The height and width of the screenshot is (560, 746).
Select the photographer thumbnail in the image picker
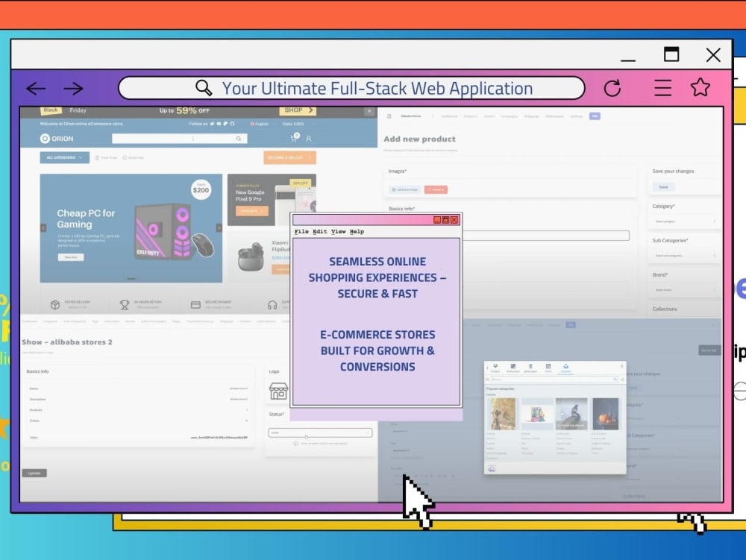[503, 414]
